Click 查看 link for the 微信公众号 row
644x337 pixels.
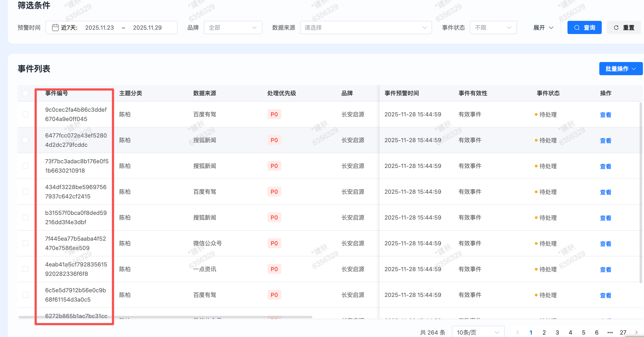pyautogui.click(x=605, y=244)
